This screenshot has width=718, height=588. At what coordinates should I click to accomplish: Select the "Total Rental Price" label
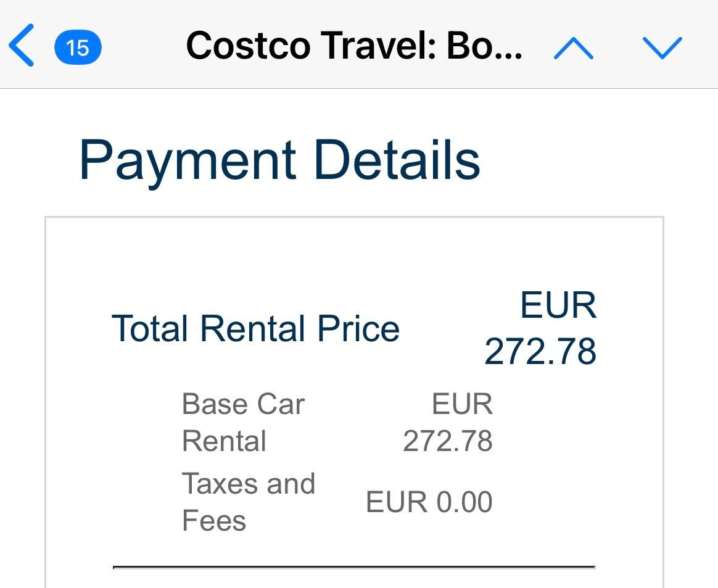click(255, 328)
